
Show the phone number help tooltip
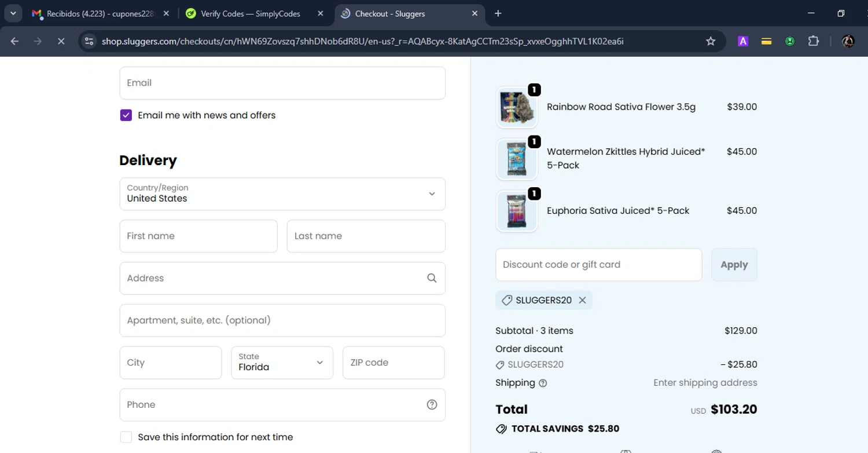(x=432, y=405)
